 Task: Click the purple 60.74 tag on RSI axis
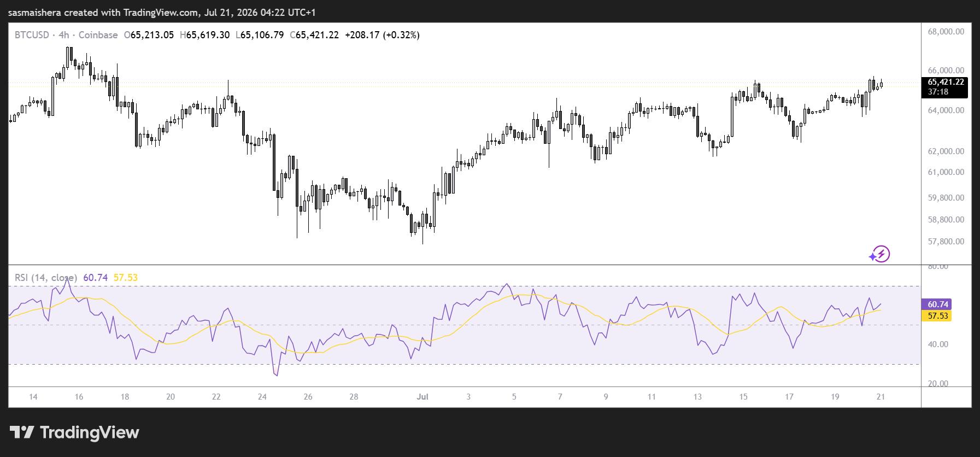pyautogui.click(x=937, y=304)
